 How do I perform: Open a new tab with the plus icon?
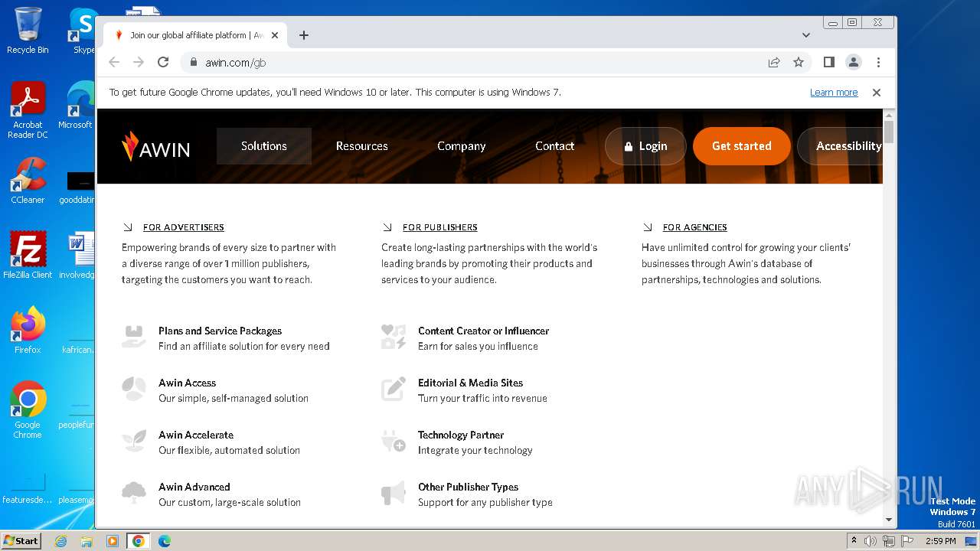point(304,35)
